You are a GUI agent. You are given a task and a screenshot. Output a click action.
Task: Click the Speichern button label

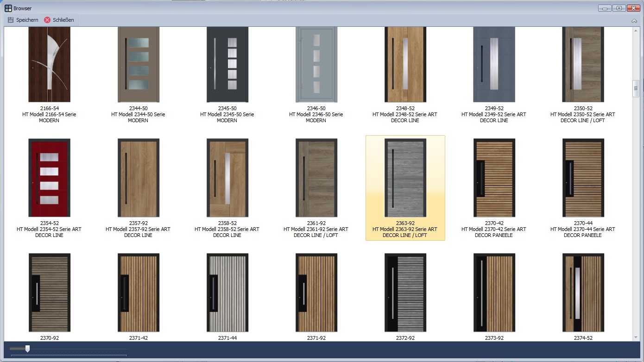(x=27, y=20)
